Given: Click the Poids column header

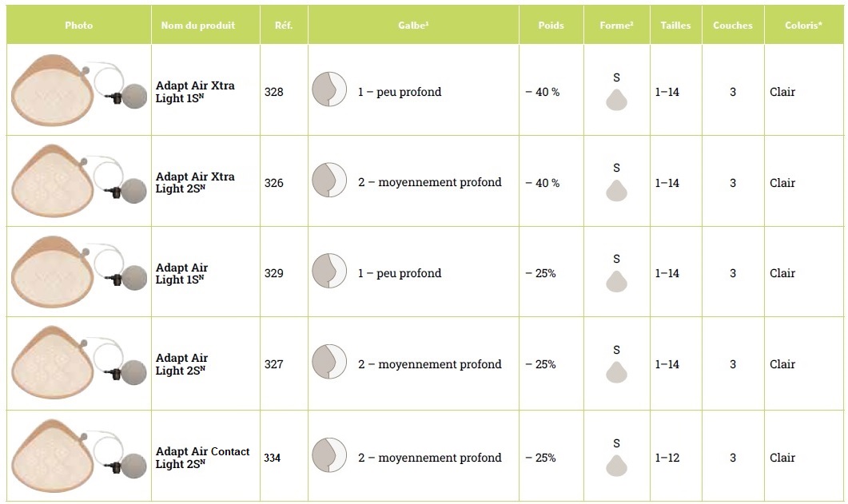Looking at the screenshot, I should coord(551,26).
